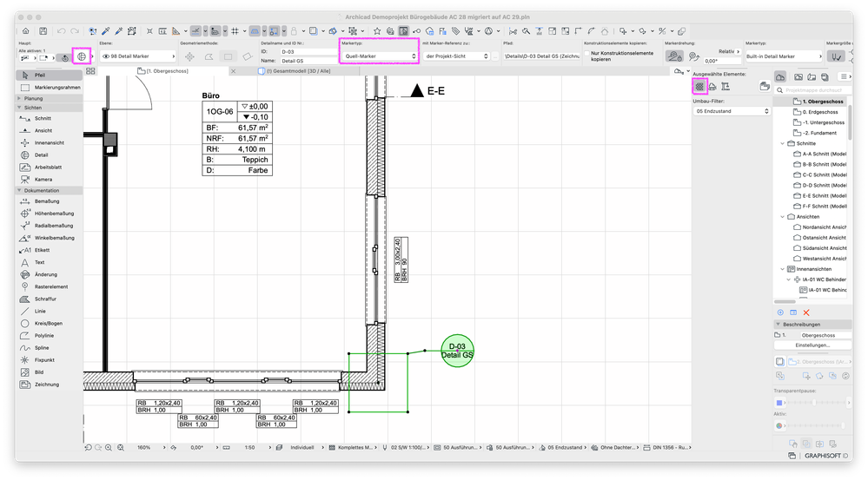Toggle eye visibility of 98 Detail Marker layer
868x480 pixels.
[x=105, y=56]
